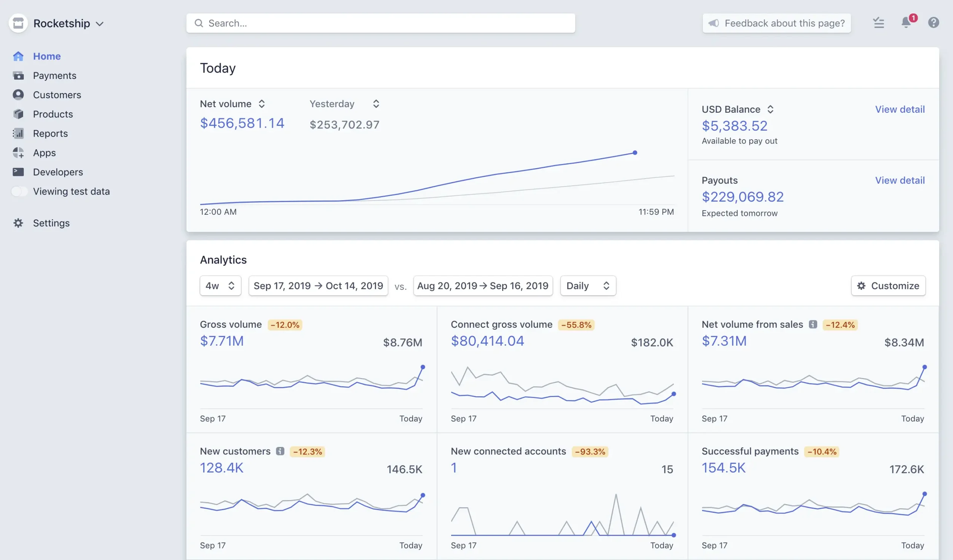Open the Daily interval dropdown
This screenshot has height=560, width=953.
point(588,286)
